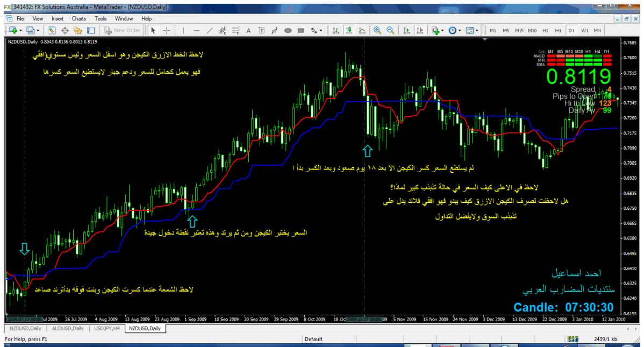Click the New Order button

123,31
